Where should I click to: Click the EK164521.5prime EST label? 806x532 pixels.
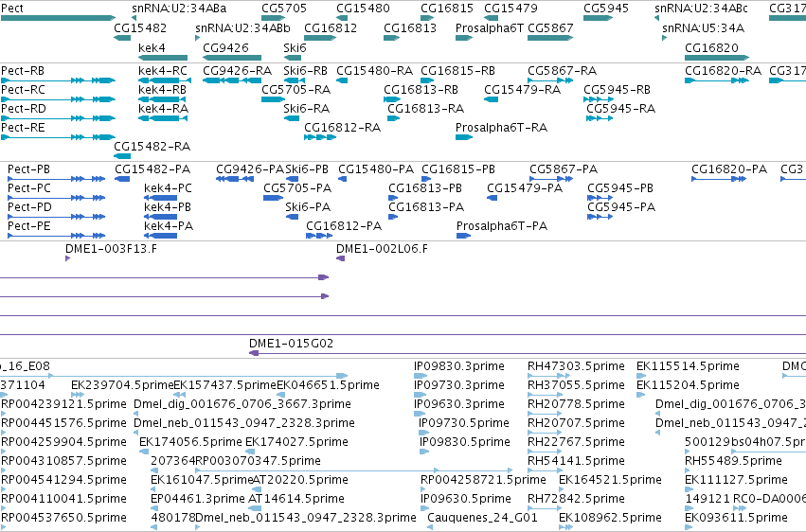pos(610,480)
